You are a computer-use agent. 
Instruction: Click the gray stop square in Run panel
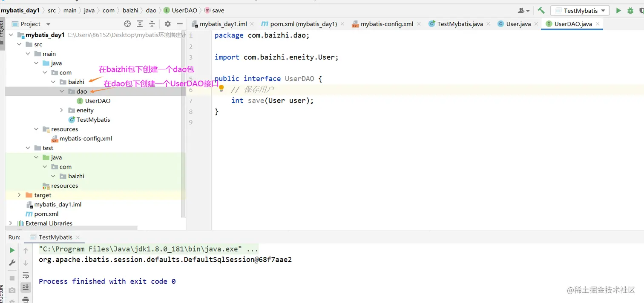(x=12, y=278)
